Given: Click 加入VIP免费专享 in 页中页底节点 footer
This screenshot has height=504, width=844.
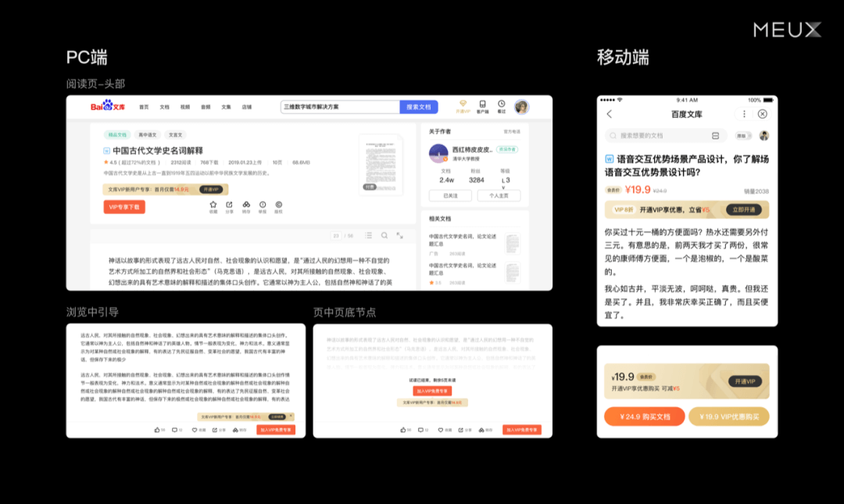Looking at the screenshot, I should (x=522, y=430).
